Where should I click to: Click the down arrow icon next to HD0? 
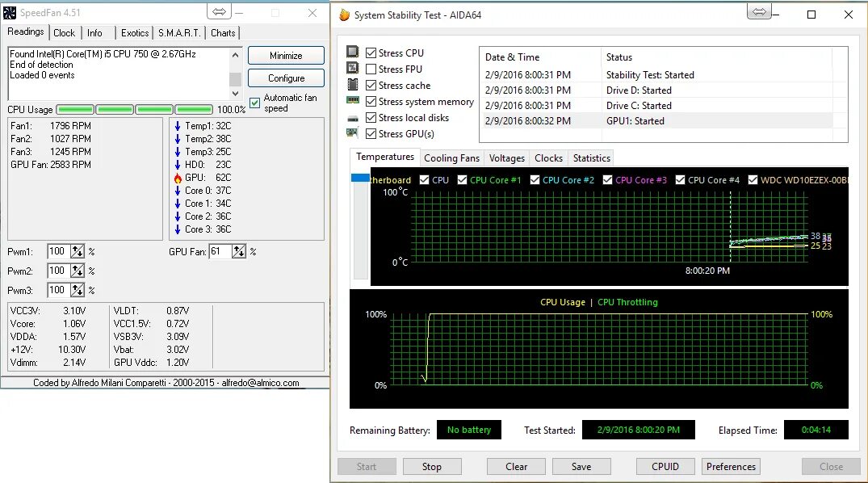point(178,165)
